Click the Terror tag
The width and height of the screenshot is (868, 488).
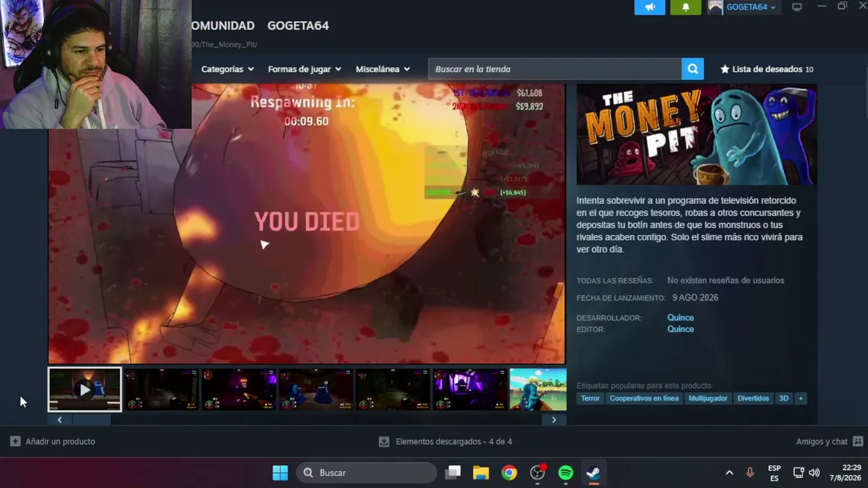[x=590, y=399]
